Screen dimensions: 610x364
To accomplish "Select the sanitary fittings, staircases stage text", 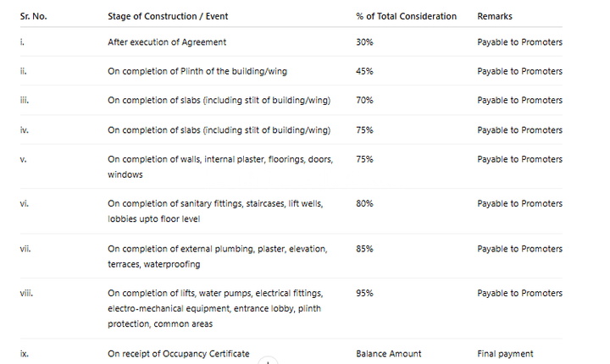I will tap(215, 211).
